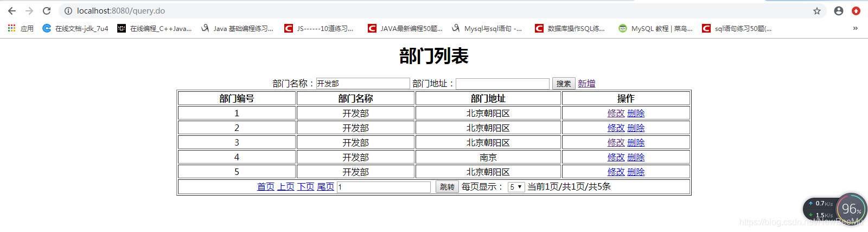Image resolution: width=868 pixels, height=232 pixels.
Task: Open the JS------10道练习 bookmark
Action: click(319, 28)
